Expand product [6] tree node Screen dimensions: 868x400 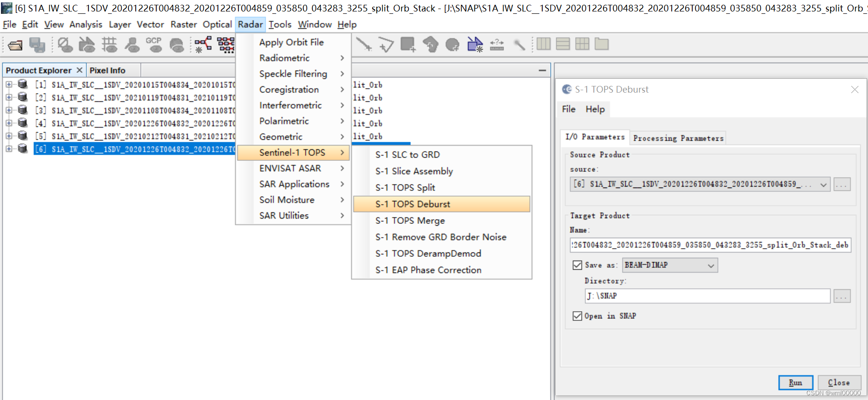[x=9, y=149]
